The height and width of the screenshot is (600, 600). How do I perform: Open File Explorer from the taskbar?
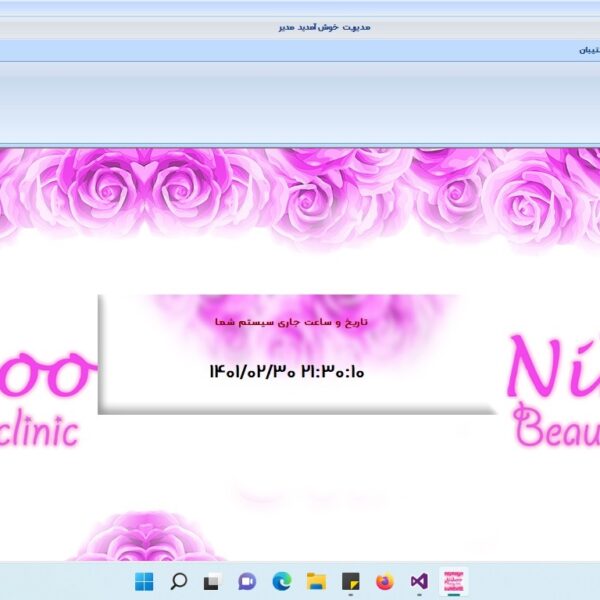(x=316, y=581)
